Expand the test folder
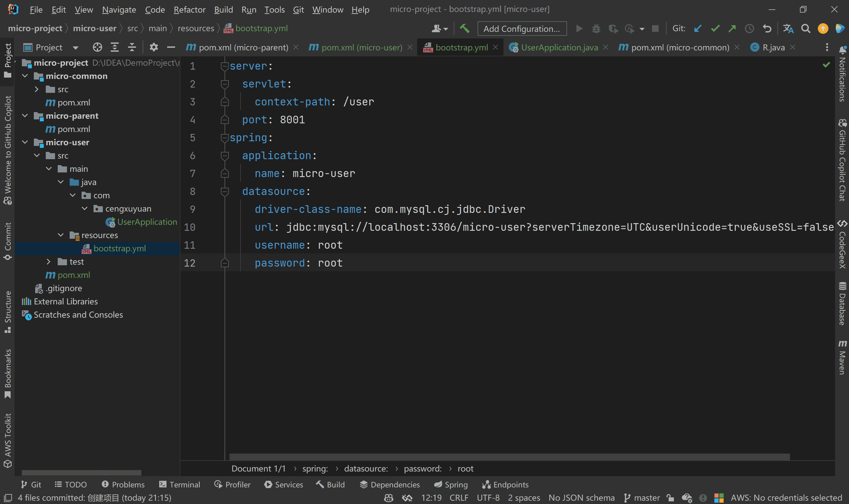This screenshot has height=504, width=849. tap(48, 262)
